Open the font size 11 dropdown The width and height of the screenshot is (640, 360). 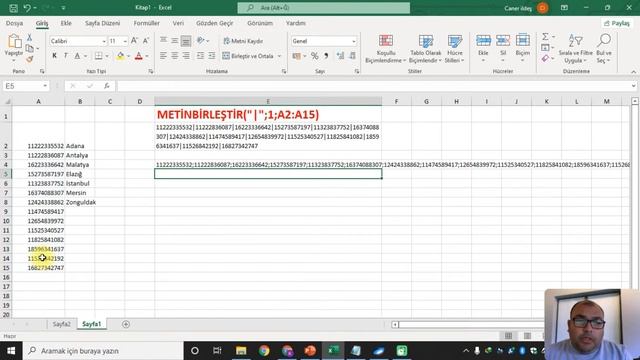click(x=125, y=41)
